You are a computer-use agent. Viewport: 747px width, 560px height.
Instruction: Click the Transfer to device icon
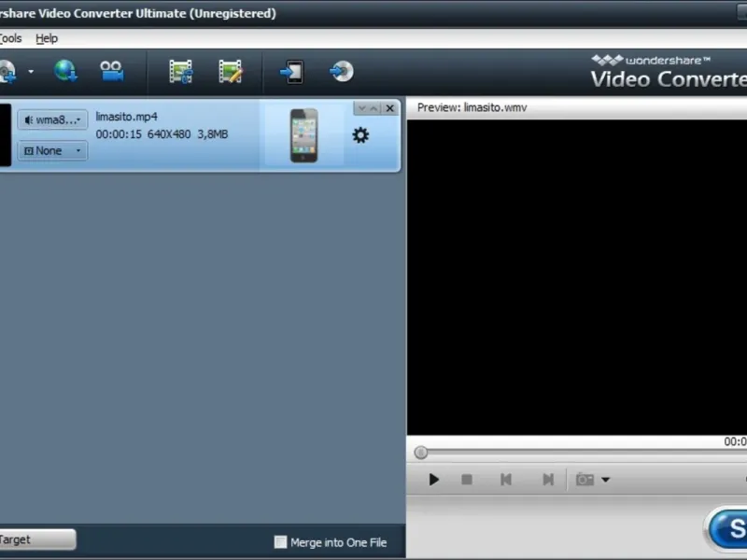291,72
